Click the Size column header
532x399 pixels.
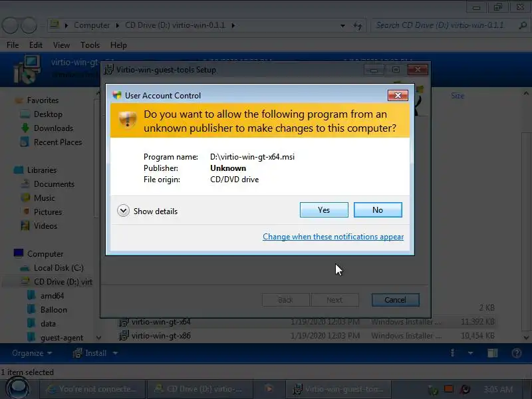pyautogui.click(x=458, y=96)
